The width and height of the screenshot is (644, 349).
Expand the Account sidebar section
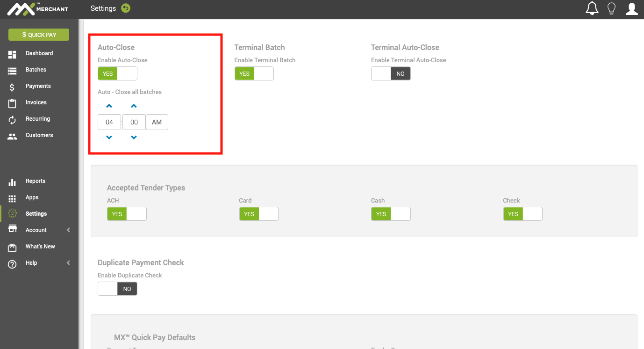[x=35, y=230]
